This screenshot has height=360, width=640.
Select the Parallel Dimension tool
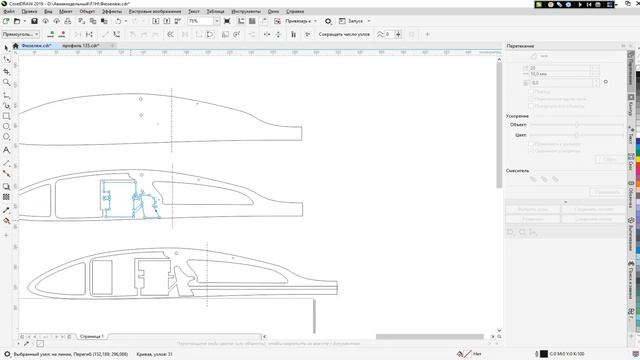6,163
